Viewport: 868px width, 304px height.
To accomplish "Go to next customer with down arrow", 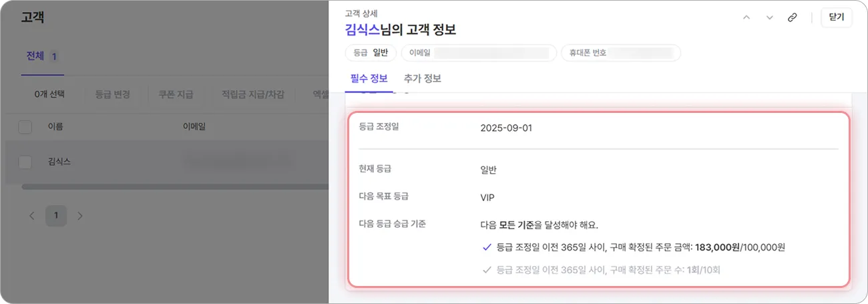I will point(769,17).
